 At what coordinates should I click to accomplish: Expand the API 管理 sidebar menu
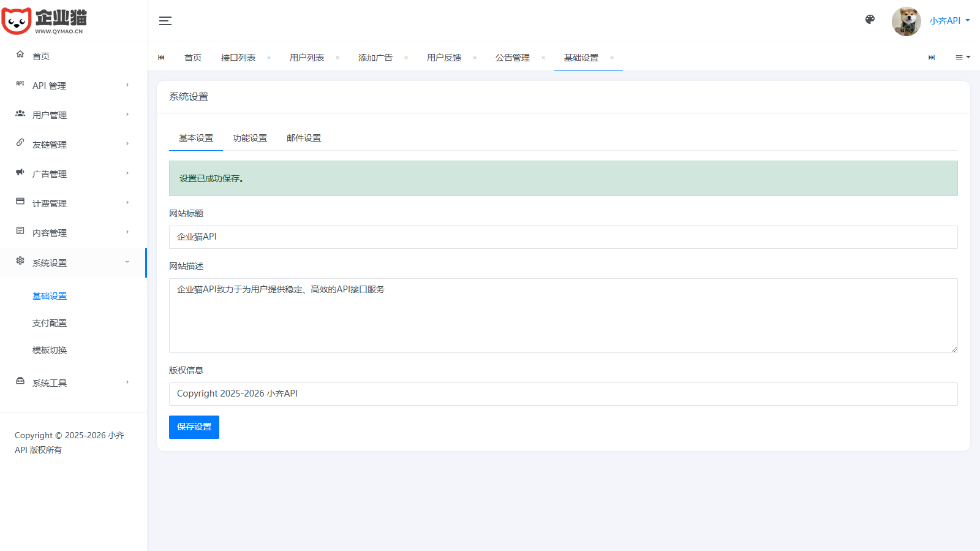(73, 85)
